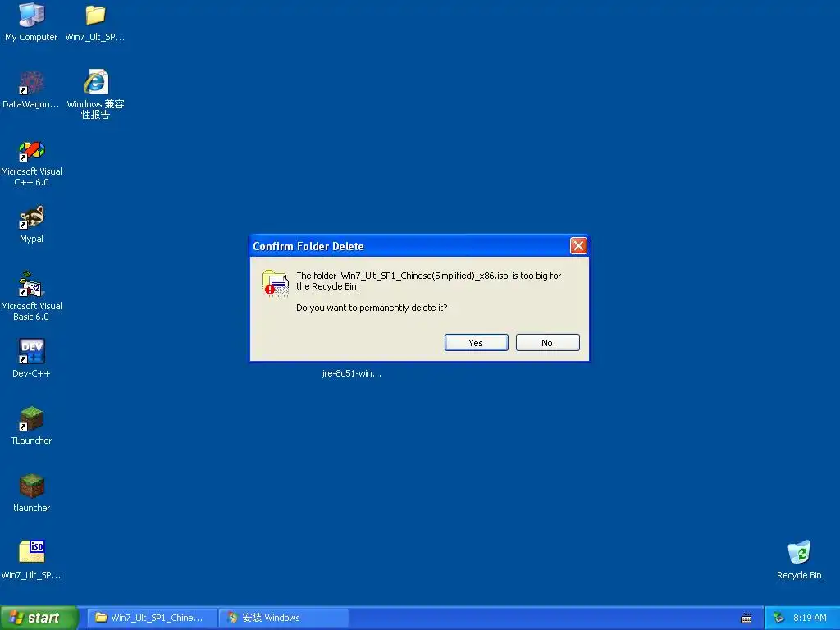This screenshot has width=840, height=630.
Task: Click the jre-8u51-win file label
Action: (351, 373)
